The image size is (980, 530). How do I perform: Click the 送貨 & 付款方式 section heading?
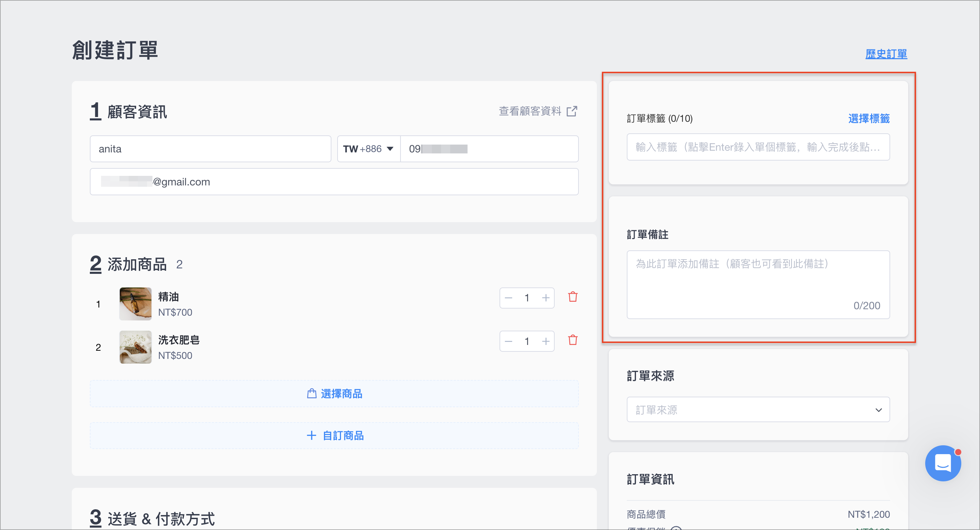tap(161, 518)
